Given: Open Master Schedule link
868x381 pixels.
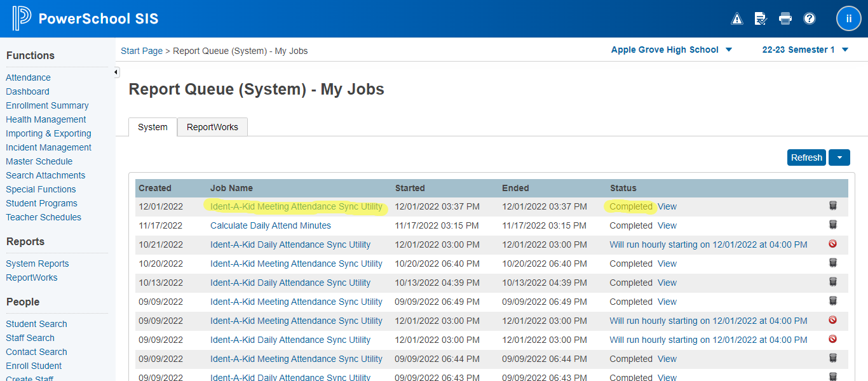Looking at the screenshot, I should coord(39,161).
